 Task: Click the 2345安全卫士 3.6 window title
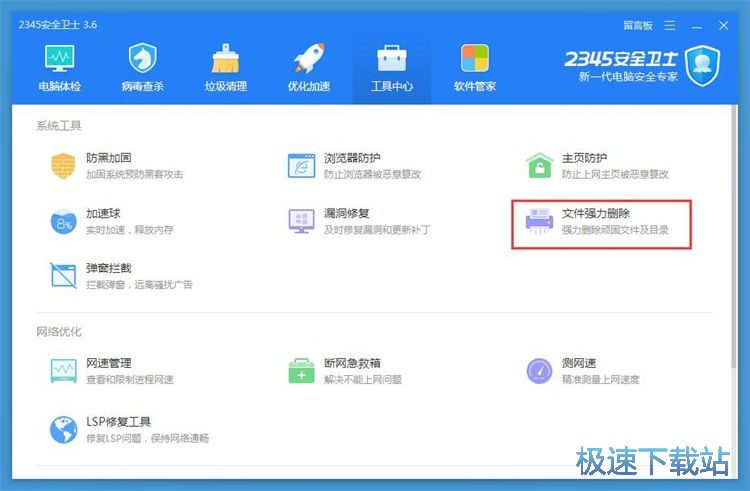(x=58, y=25)
